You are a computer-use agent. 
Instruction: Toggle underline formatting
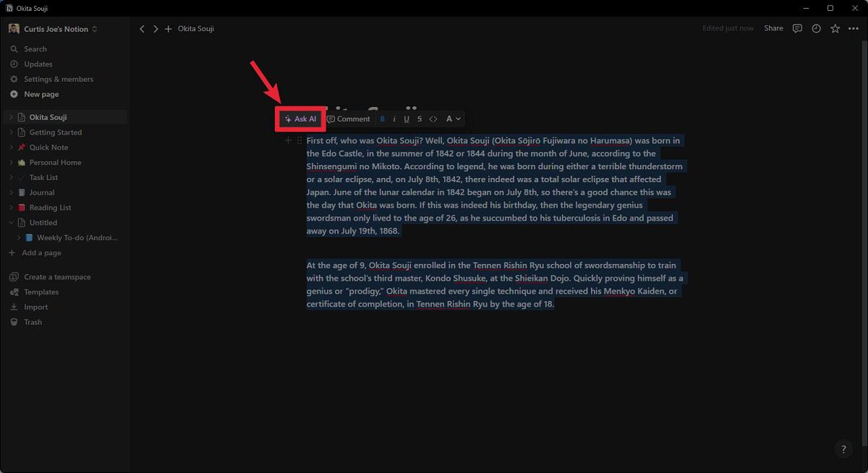[407, 119]
